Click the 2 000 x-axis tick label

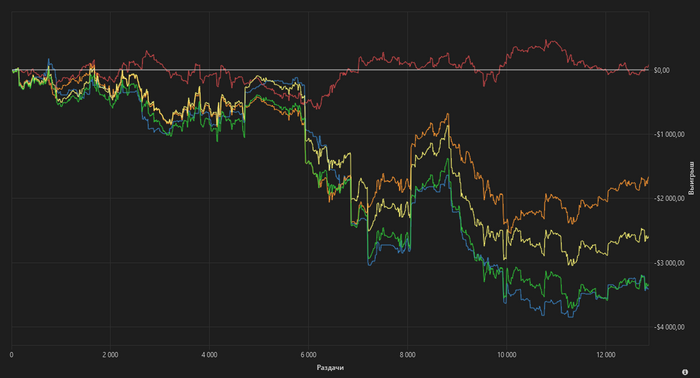pos(110,355)
